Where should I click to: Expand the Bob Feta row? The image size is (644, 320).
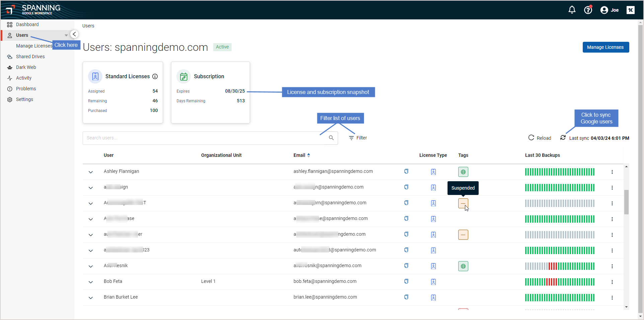coord(91,282)
